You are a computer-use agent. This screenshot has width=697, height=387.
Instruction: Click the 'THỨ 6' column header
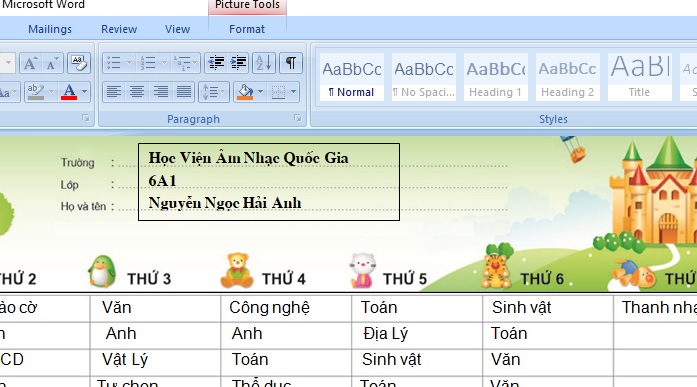(x=542, y=279)
